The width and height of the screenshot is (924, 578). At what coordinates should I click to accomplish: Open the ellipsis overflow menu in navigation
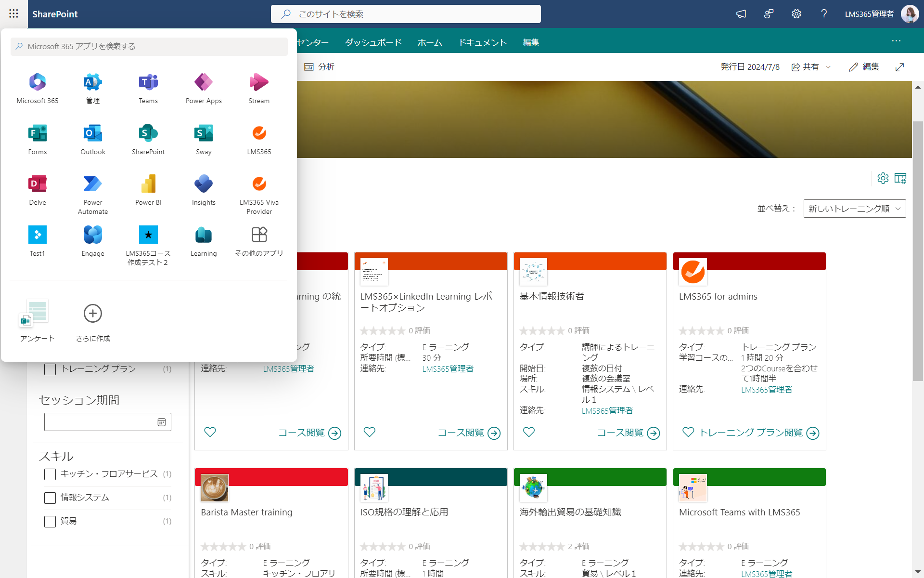(896, 41)
